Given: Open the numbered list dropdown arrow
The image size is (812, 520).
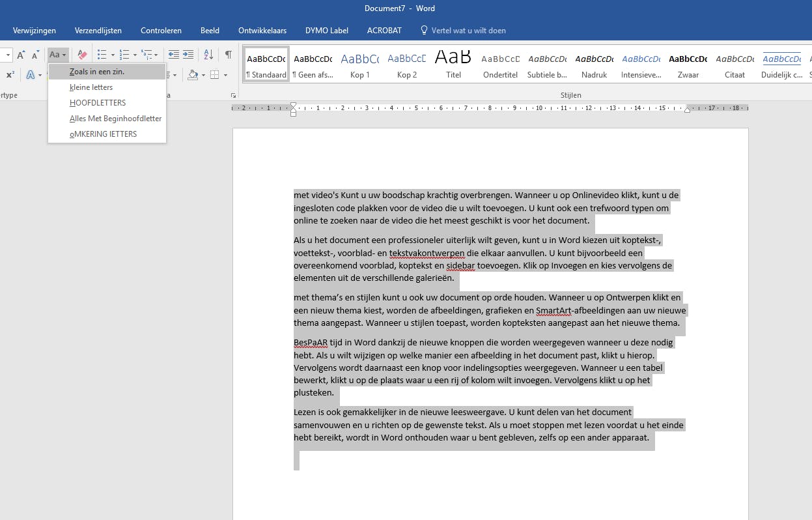Looking at the screenshot, I should point(135,55).
